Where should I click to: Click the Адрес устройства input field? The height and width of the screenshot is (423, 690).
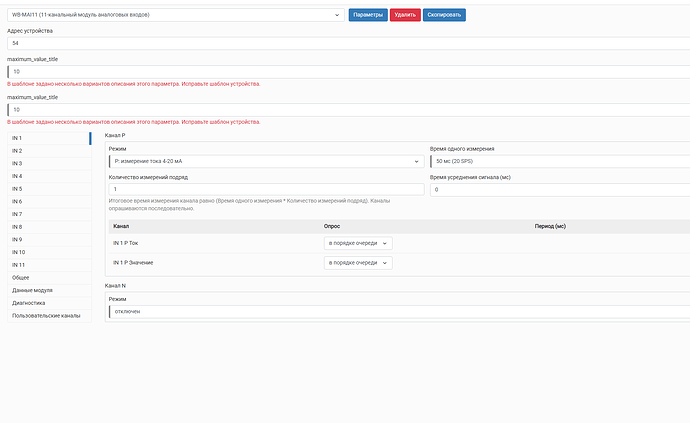[x=349, y=43]
